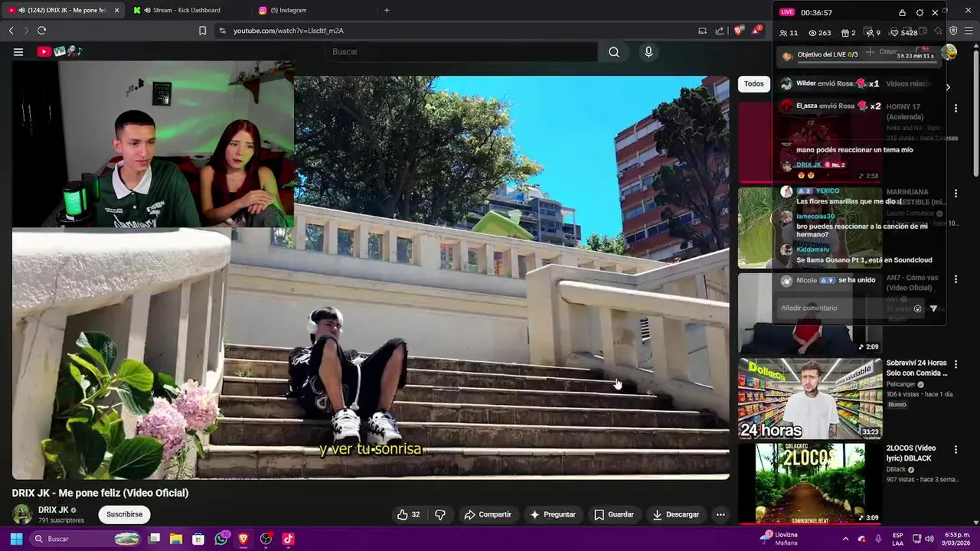
Task: Click the Sobreviví 24 Horas video title
Action: [x=916, y=368]
